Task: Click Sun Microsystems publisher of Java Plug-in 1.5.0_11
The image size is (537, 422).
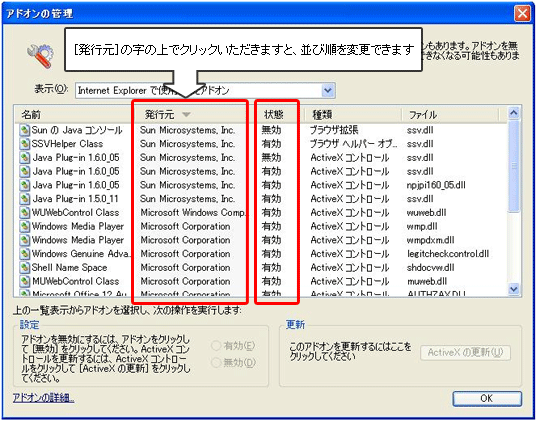Action: pos(187,199)
